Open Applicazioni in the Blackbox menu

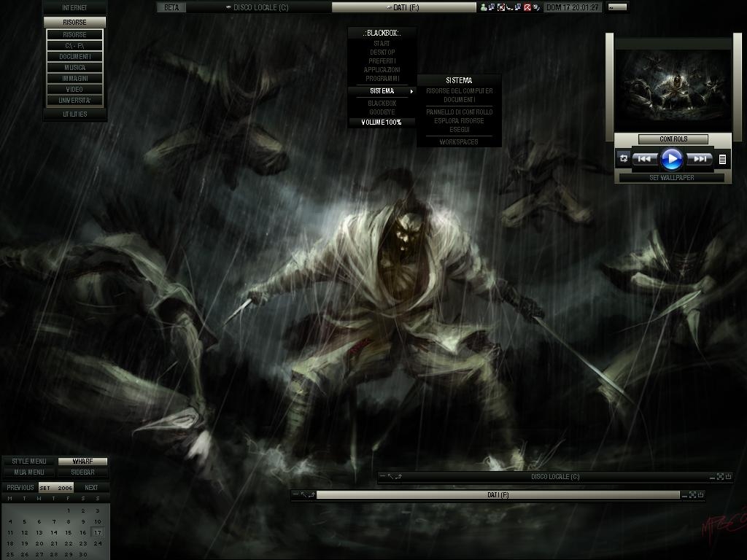[x=382, y=69]
